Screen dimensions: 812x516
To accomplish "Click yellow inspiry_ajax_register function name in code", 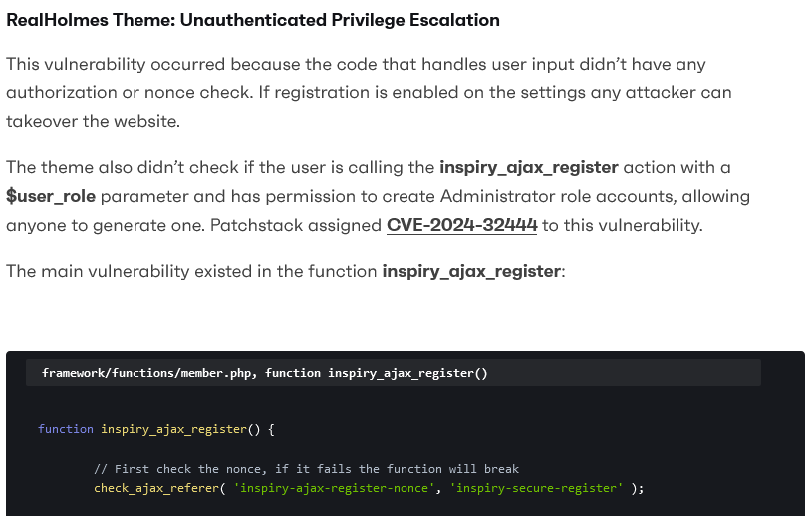I will pyautogui.click(x=173, y=429).
